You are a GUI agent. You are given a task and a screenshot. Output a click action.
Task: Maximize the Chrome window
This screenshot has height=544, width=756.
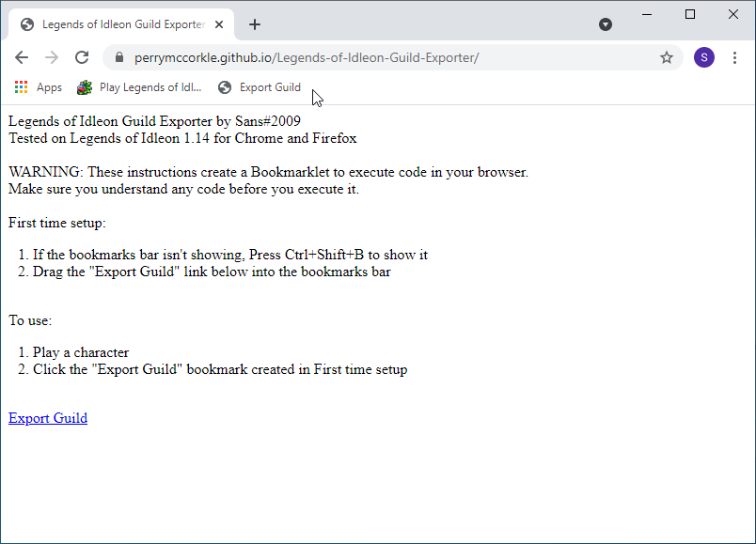[x=690, y=14]
